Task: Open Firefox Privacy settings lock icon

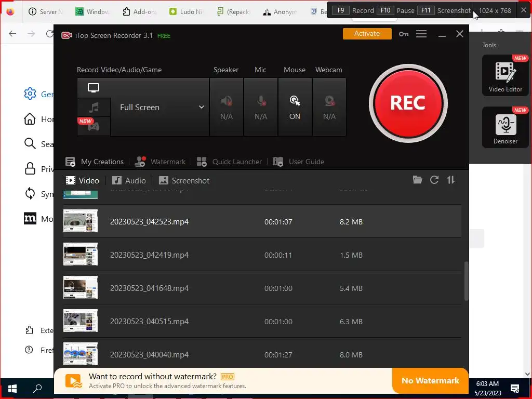Action: (30, 169)
